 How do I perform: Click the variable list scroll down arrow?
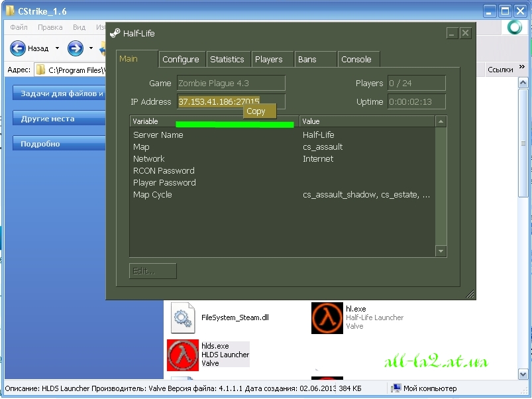click(x=441, y=251)
